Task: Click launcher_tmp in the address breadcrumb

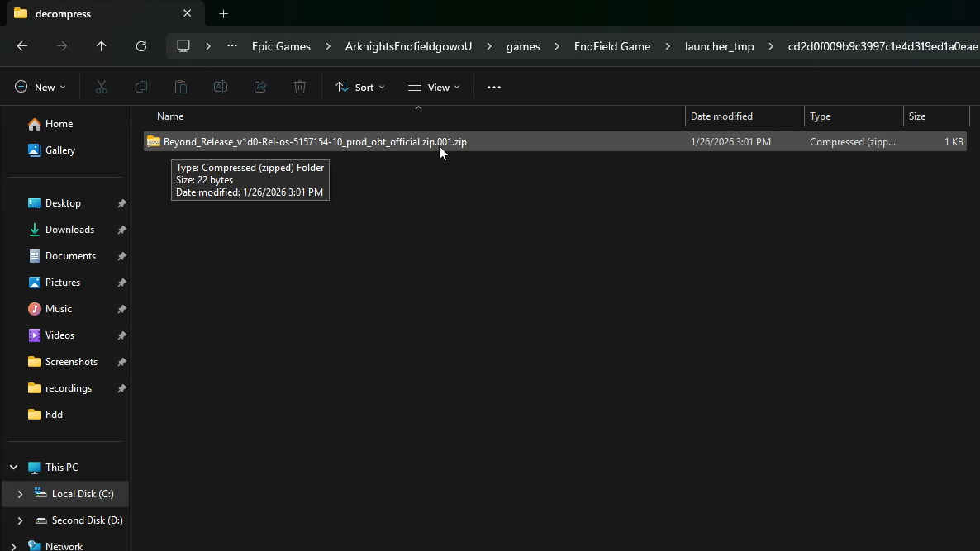Action: coord(719,46)
